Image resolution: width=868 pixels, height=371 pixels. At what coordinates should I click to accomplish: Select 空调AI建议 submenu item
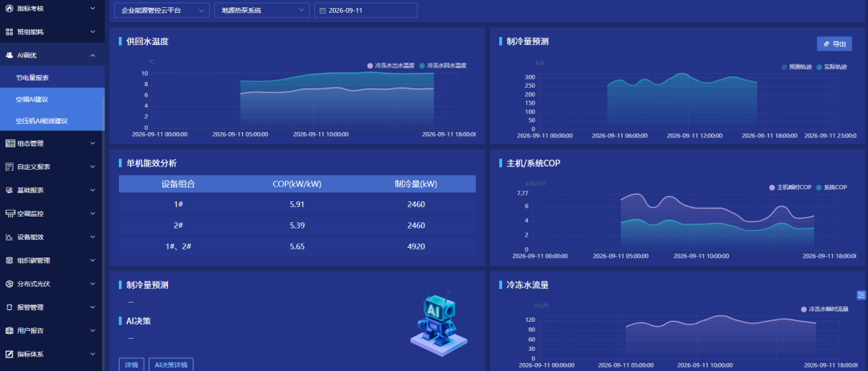coord(52,99)
